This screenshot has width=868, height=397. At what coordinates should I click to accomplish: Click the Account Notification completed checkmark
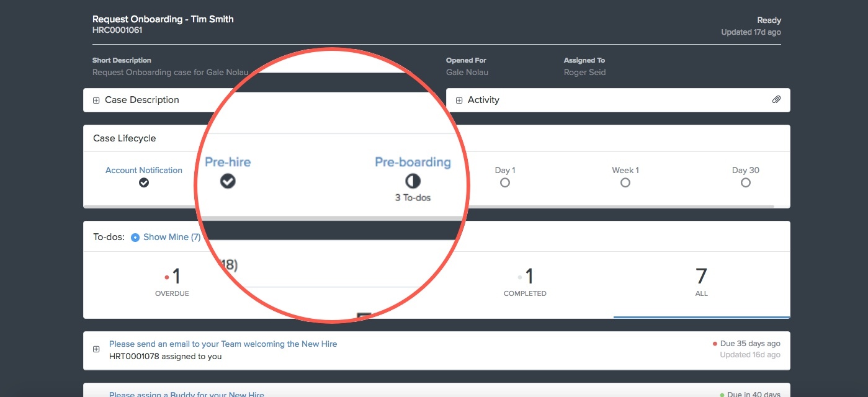click(143, 183)
